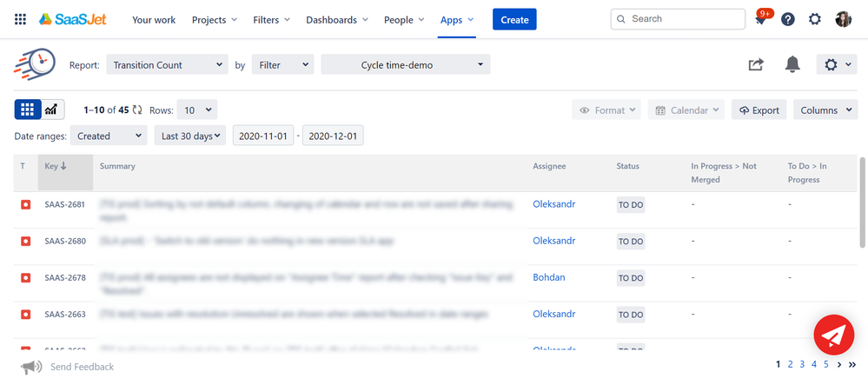
Task: Open the app settings gear dropdown
Action: pos(837,65)
